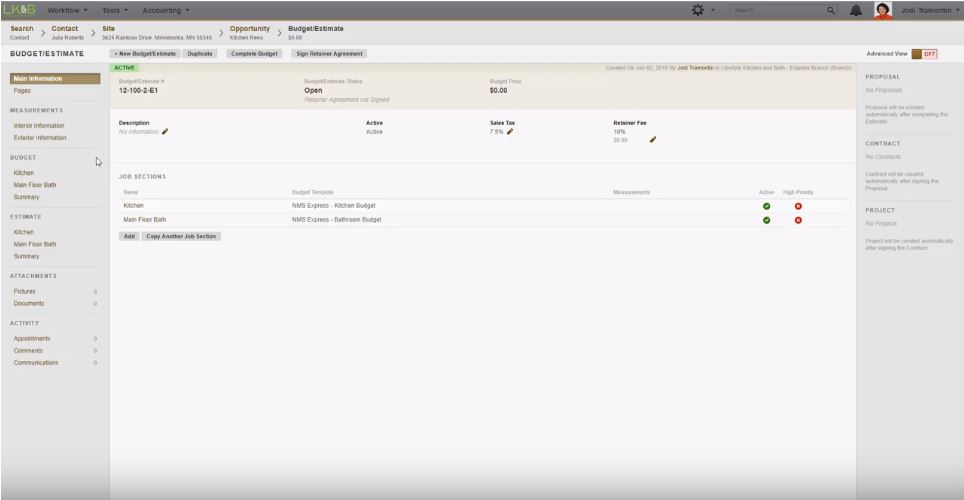This screenshot has height=500, width=964.
Task: Toggle High Priority for Main Floor Bath
Action: click(798, 220)
